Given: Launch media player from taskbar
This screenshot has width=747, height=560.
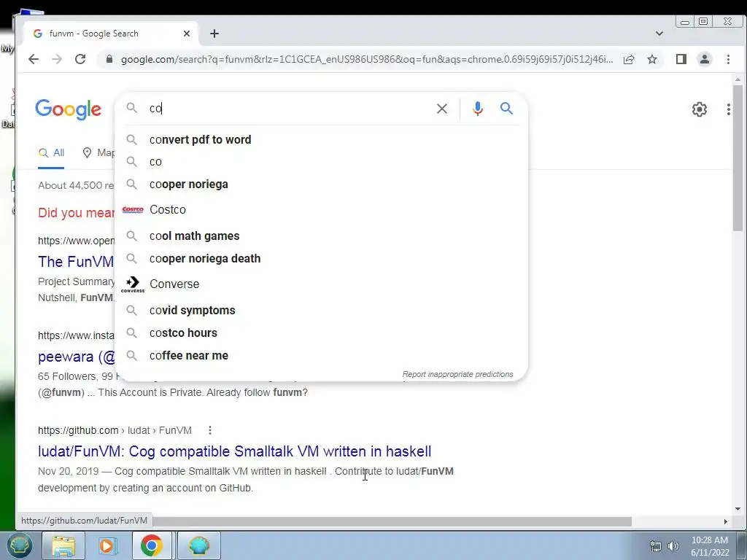Looking at the screenshot, I should [108, 545].
